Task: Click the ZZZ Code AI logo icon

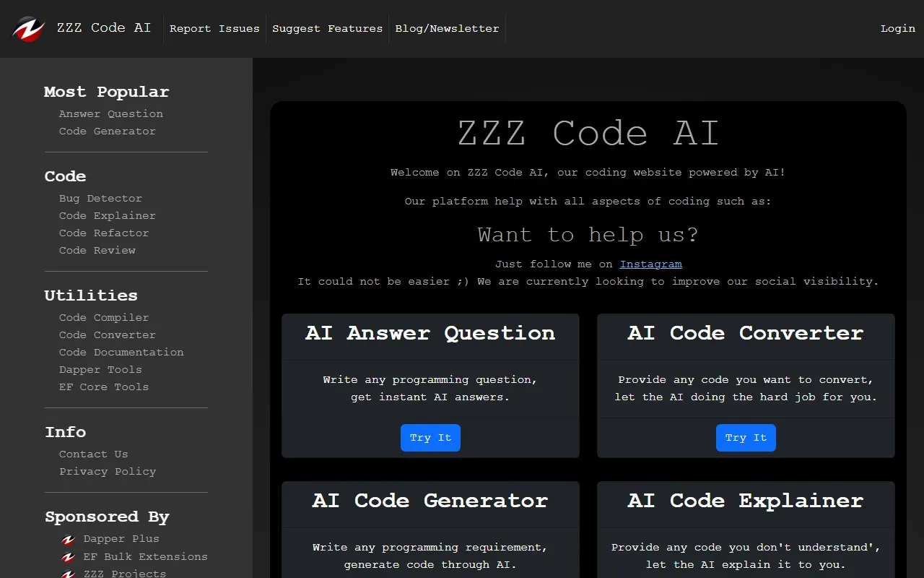Action: [x=27, y=29]
